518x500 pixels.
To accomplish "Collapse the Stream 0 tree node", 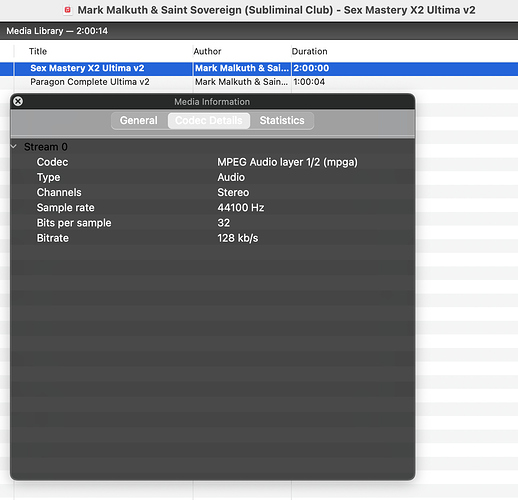I will (14, 147).
